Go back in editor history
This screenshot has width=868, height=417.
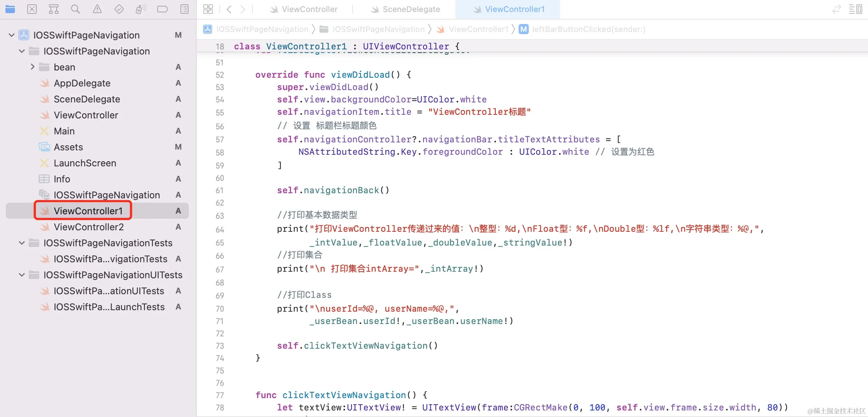click(229, 9)
